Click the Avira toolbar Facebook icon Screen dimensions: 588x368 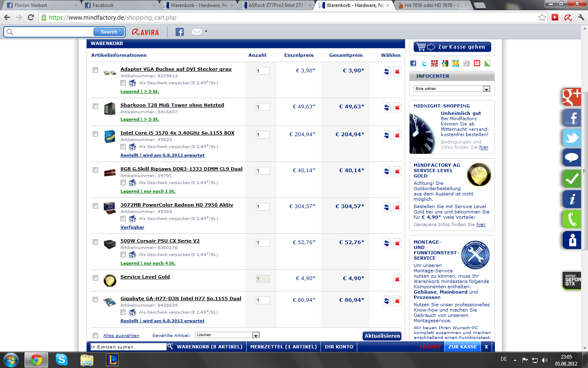click(180, 32)
